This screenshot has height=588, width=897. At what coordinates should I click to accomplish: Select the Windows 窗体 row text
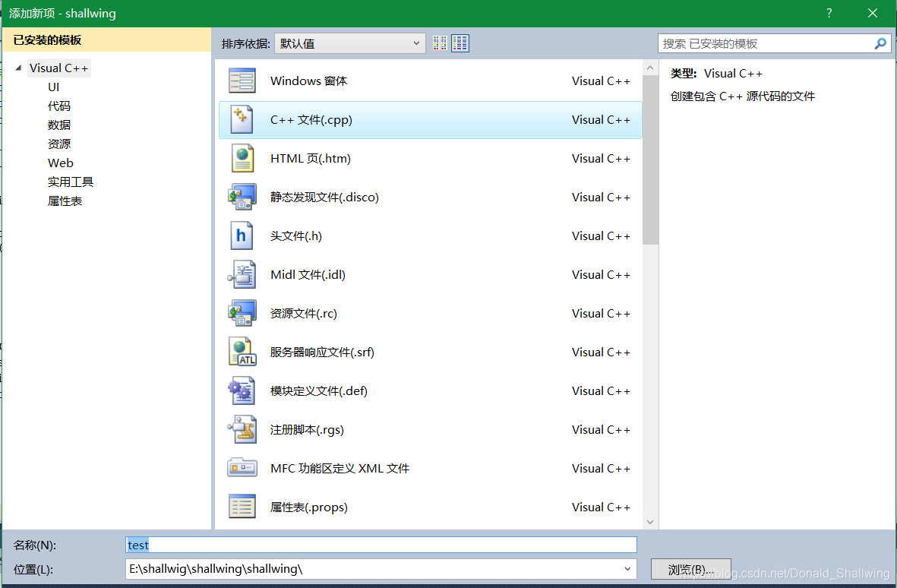tap(309, 81)
